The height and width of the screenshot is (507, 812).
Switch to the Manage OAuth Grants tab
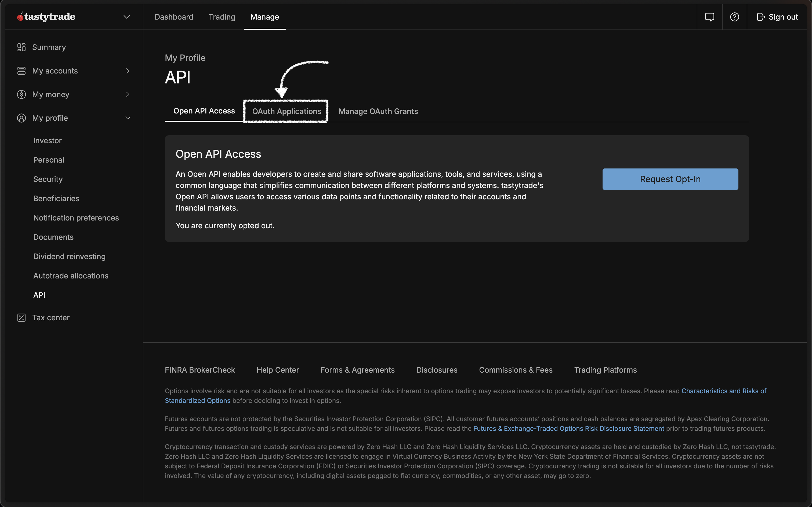(378, 111)
